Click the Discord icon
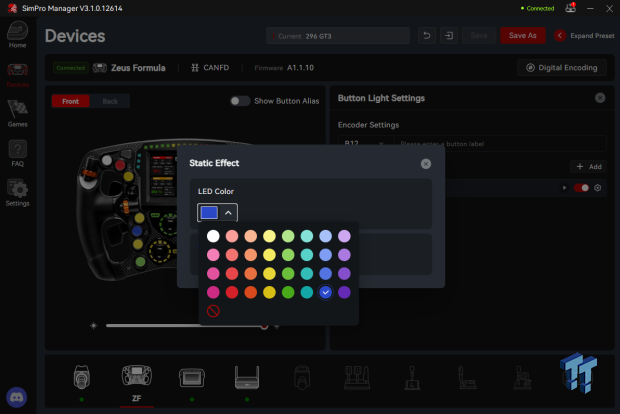620x414 pixels. click(x=17, y=397)
